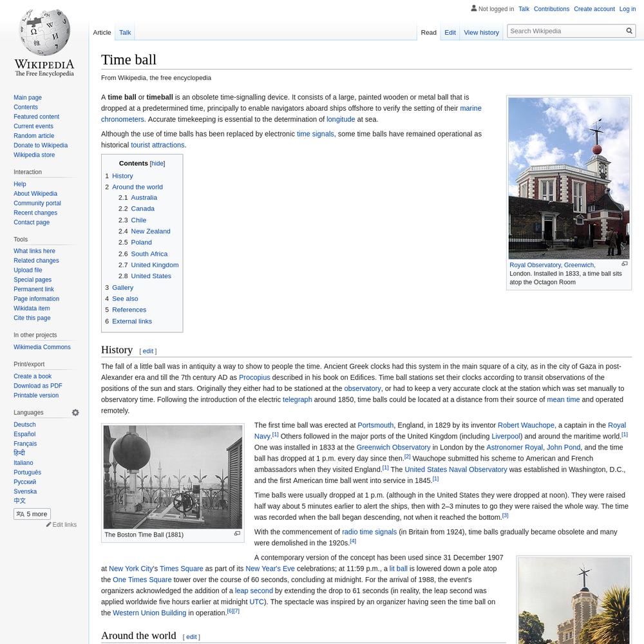Open the Royal Observatory Greenwich photo

point(569,178)
